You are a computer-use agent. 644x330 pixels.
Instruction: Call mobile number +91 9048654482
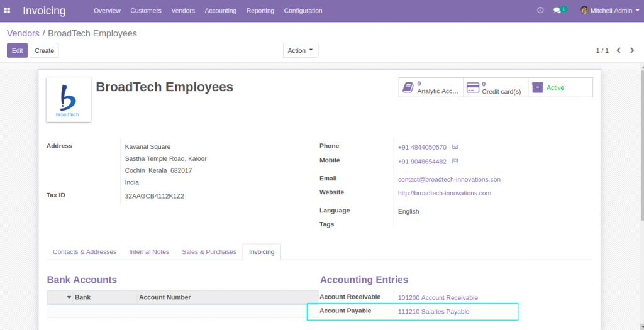422,162
